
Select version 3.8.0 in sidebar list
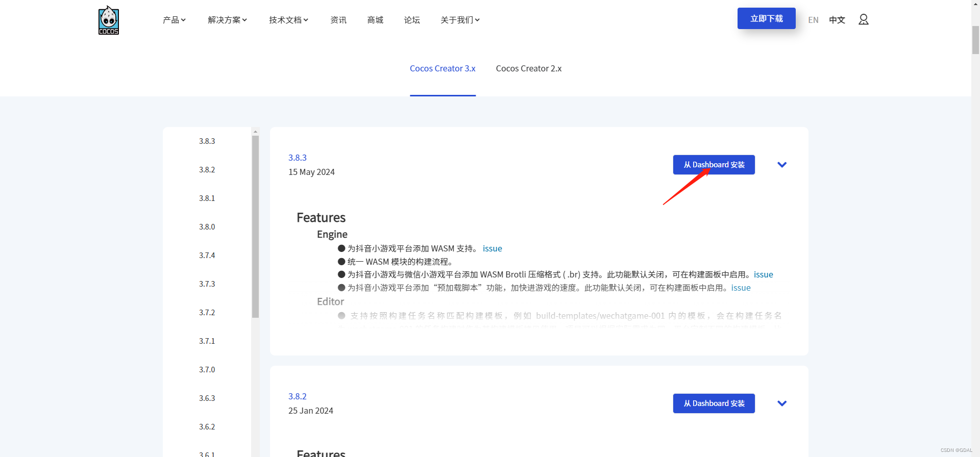pyautogui.click(x=207, y=227)
